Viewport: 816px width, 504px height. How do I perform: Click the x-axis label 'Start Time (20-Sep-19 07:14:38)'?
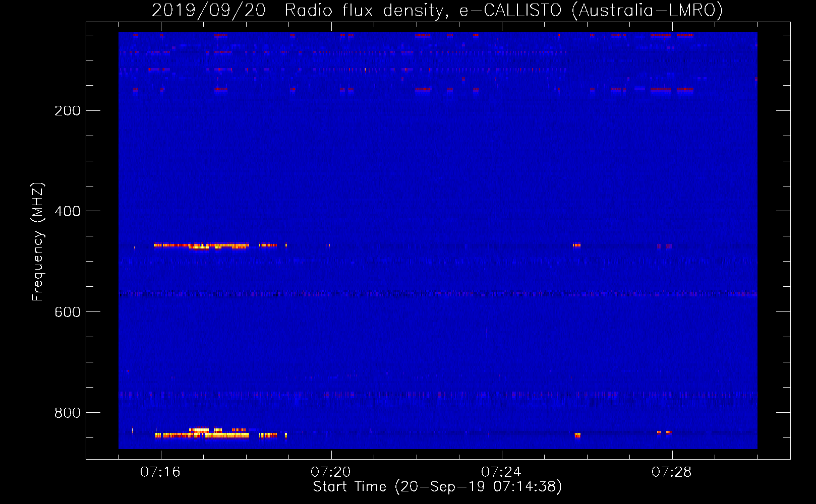tap(437, 487)
